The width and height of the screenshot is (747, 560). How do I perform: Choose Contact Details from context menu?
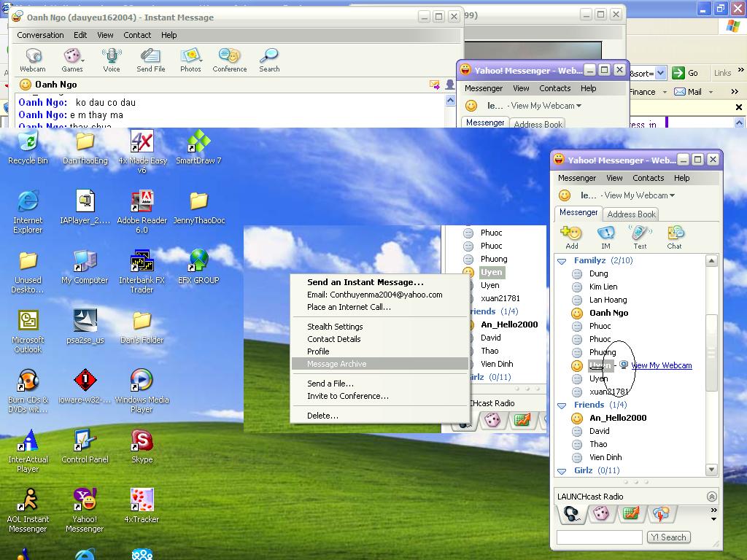click(379, 339)
